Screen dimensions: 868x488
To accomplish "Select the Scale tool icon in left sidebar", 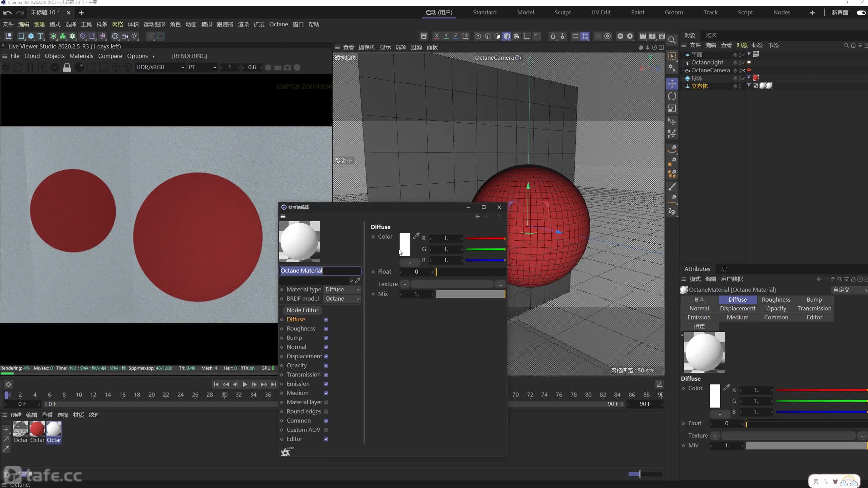I will [x=672, y=108].
